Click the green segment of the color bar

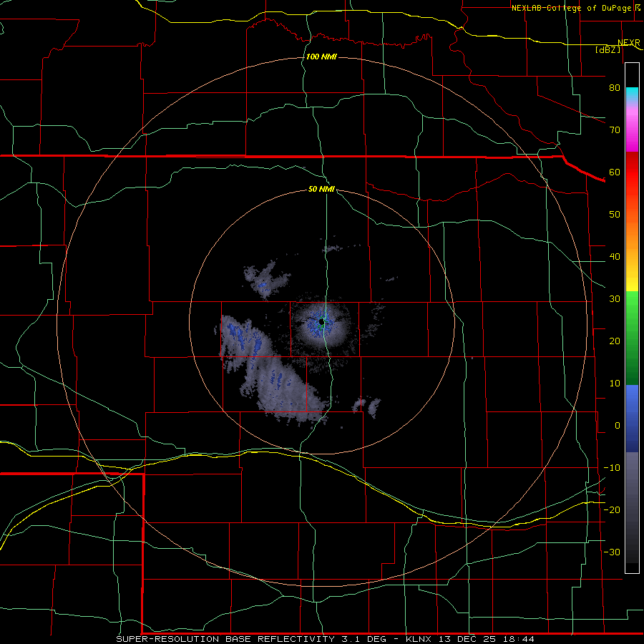[632, 338]
